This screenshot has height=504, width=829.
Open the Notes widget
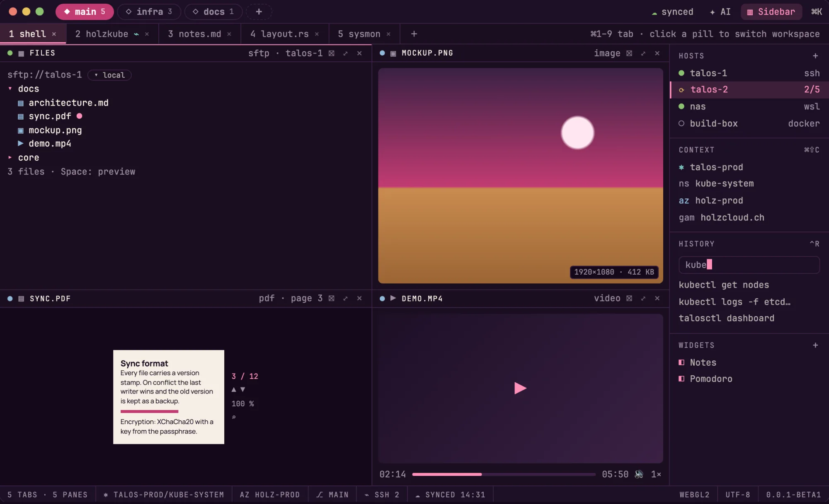(749, 362)
